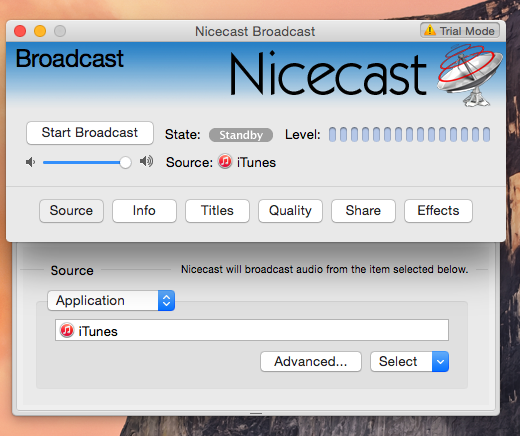Click the yellow warning triangle icon

pyautogui.click(x=430, y=30)
